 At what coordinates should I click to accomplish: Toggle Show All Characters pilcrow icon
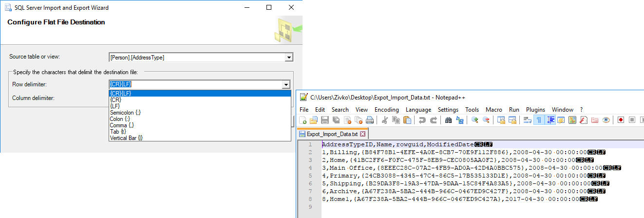(x=539, y=120)
